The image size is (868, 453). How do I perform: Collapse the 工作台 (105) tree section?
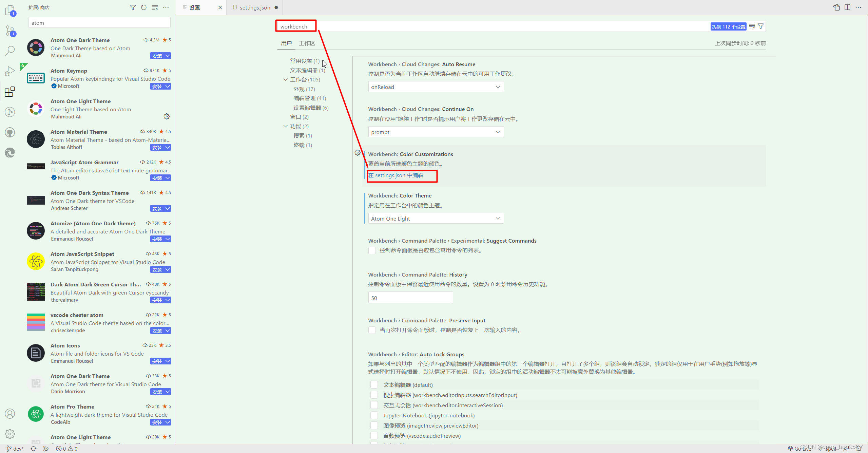(286, 79)
